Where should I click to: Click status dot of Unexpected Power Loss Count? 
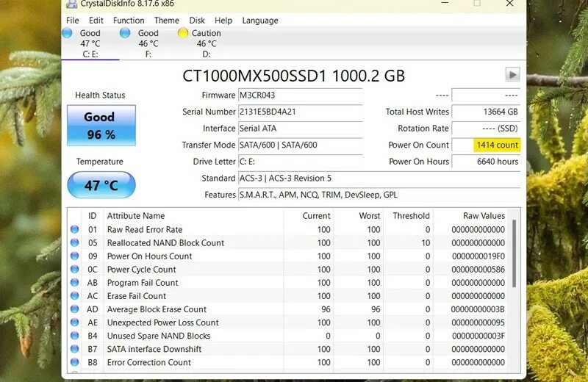pos(75,322)
